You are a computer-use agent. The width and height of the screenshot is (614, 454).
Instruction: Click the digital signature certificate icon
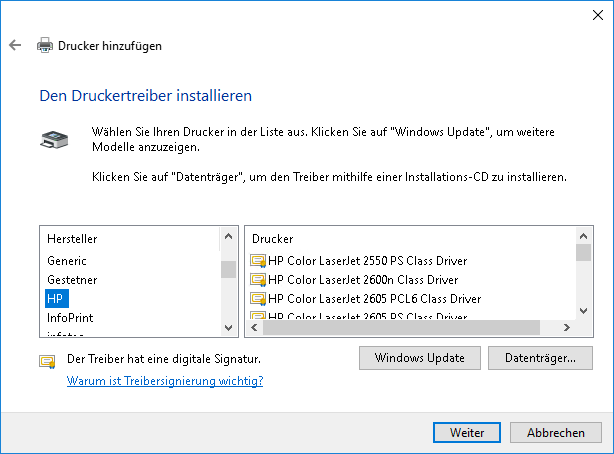coord(48,361)
